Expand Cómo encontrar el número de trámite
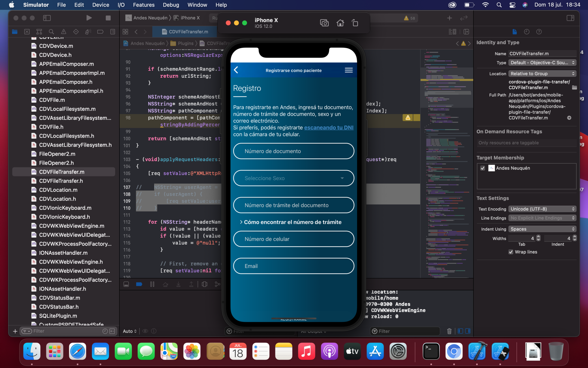The image size is (588, 368). click(x=291, y=222)
